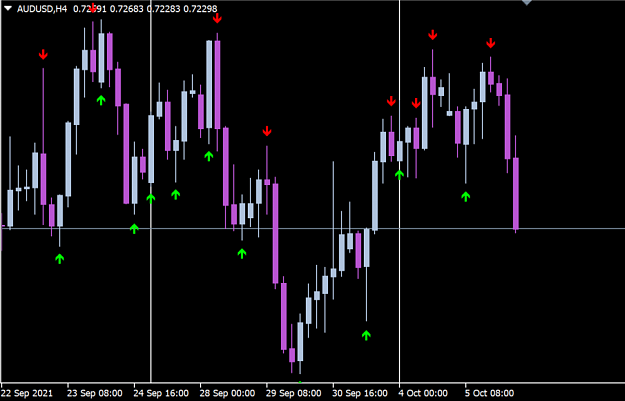The image size is (625, 401).
Task: Click the 23 Sep 08:00 time label
Action: [95, 393]
